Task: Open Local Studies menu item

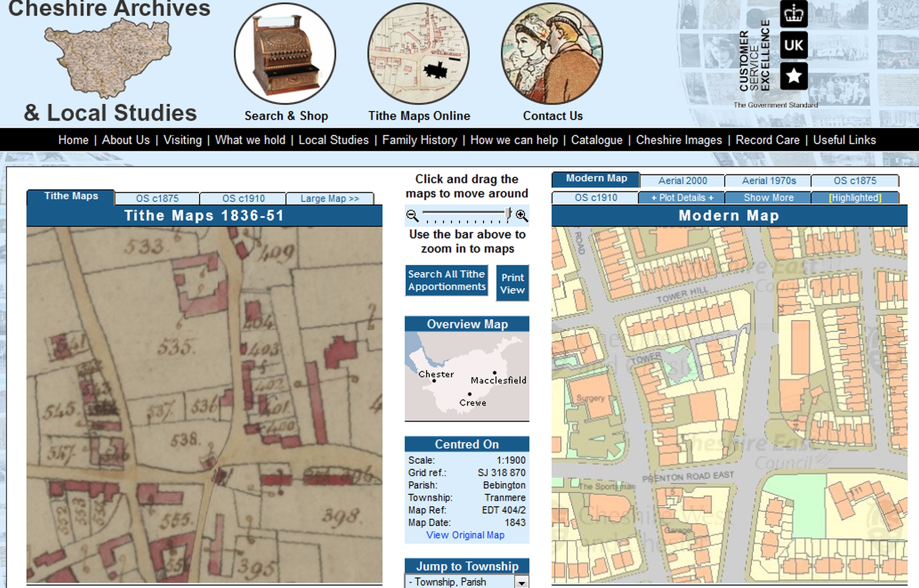Action: [x=334, y=140]
